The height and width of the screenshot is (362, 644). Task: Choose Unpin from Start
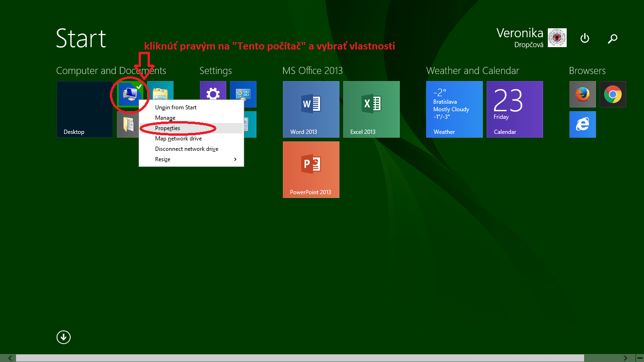pyautogui.click(x=191, y=107)
